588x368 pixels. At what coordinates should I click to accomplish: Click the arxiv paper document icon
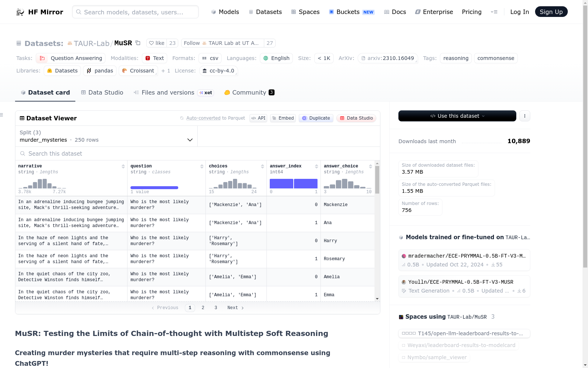tap(363, 58)
